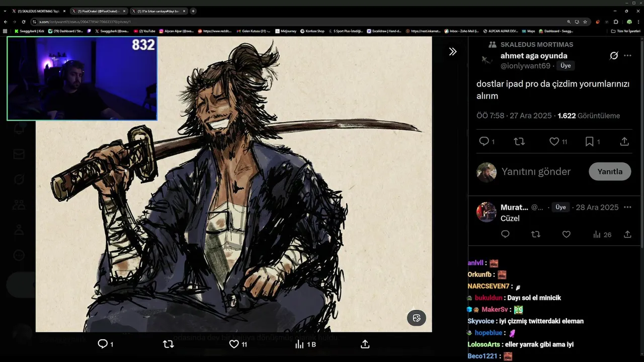Click the zoom magnifier icon in address bar

[x=569, y=22]
